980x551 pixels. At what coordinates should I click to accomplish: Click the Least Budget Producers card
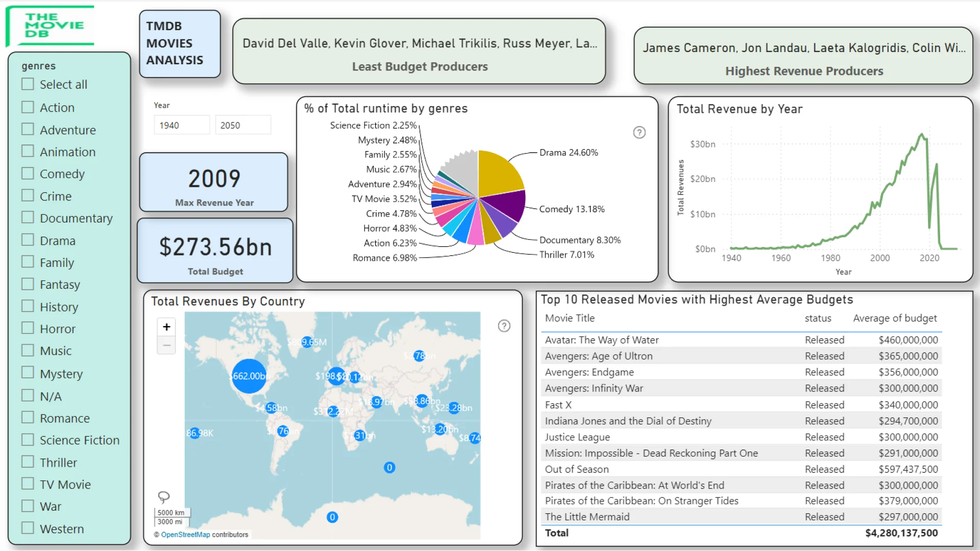[x=419, y=52]
